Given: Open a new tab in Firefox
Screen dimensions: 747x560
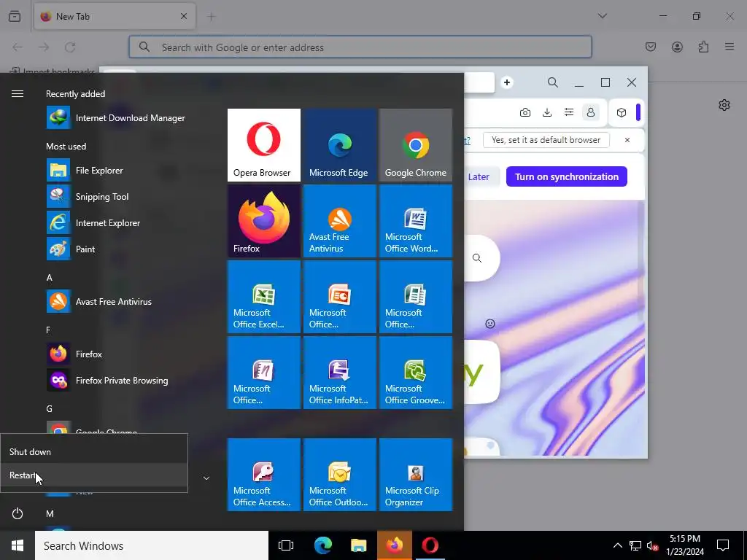Looking at the screenshot, I should coord(211,17).
